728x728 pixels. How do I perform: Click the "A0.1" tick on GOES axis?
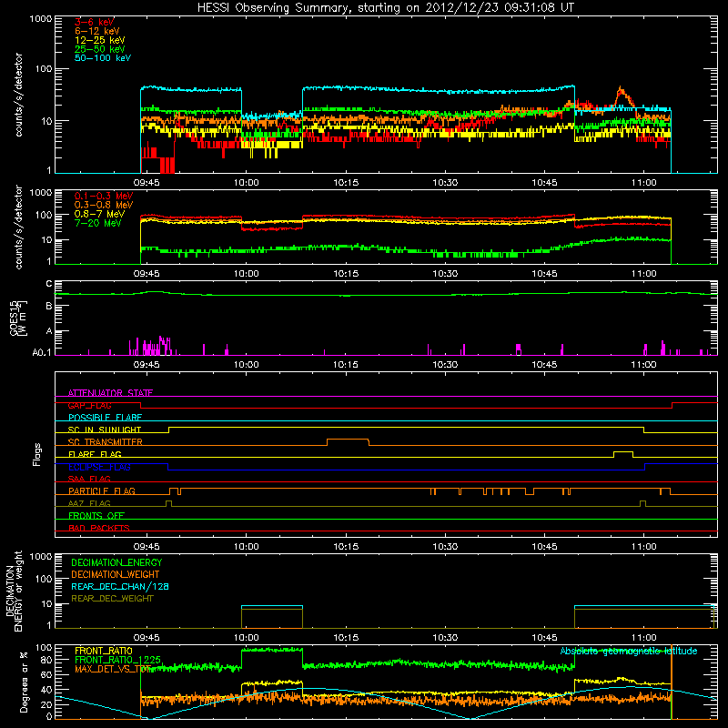pyautogui.click(x=41, y=353)
